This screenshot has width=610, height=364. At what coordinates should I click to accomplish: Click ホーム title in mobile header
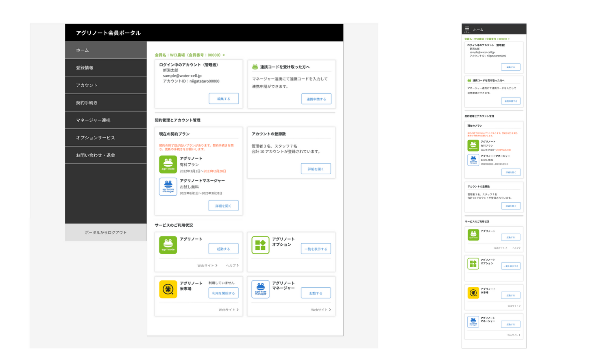(478, 30)
